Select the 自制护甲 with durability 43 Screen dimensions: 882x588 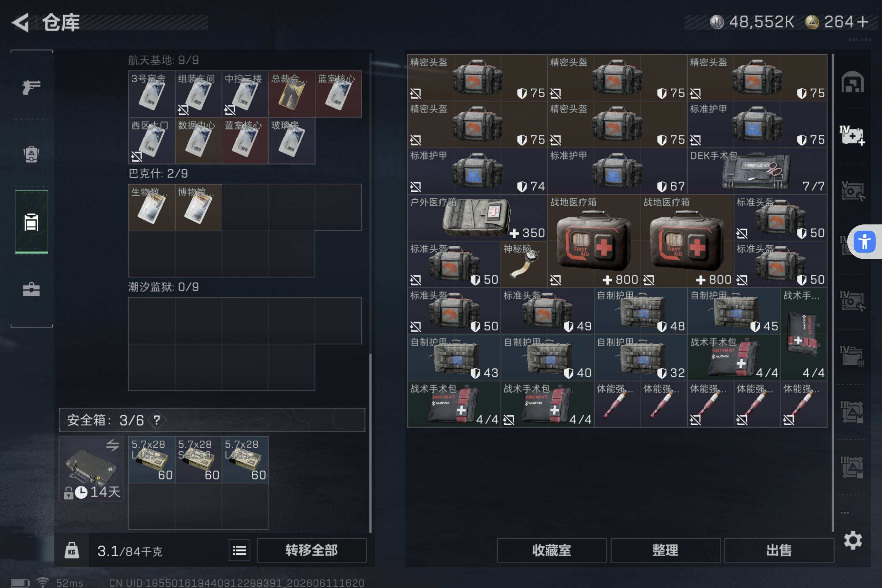(454, 358)
